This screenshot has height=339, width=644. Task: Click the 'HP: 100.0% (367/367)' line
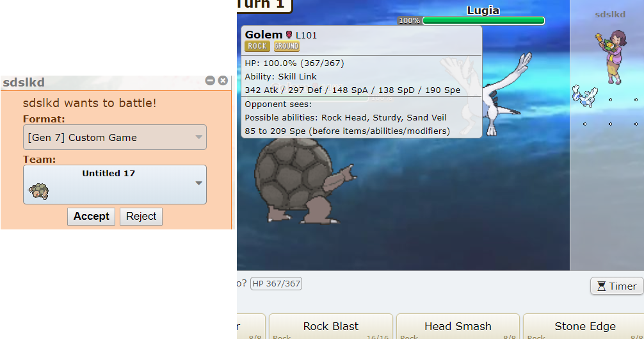294,63
